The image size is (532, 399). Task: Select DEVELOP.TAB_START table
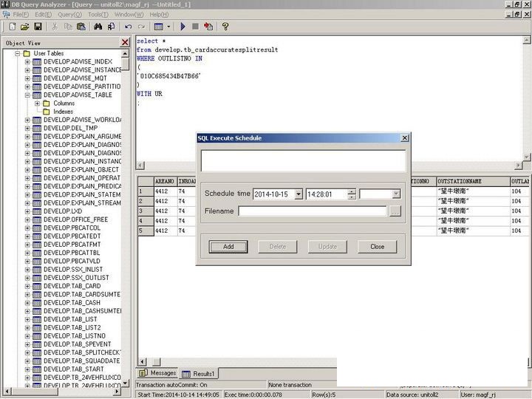74,369
